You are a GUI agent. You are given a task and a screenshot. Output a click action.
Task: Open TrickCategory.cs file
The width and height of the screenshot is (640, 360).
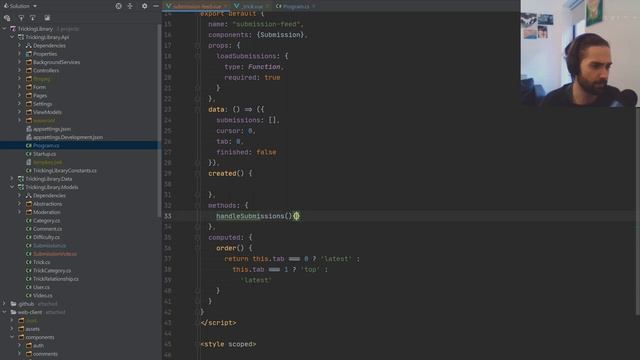pos(52,270)
